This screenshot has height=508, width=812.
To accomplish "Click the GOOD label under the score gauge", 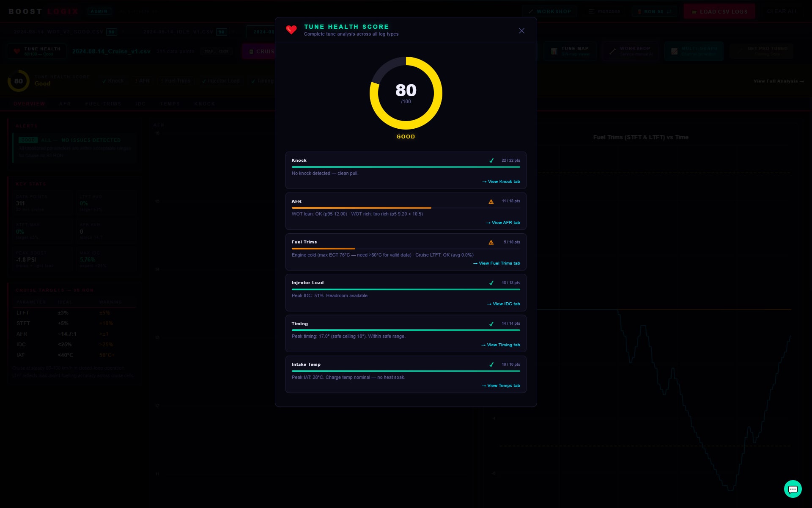I will [406, 137].
